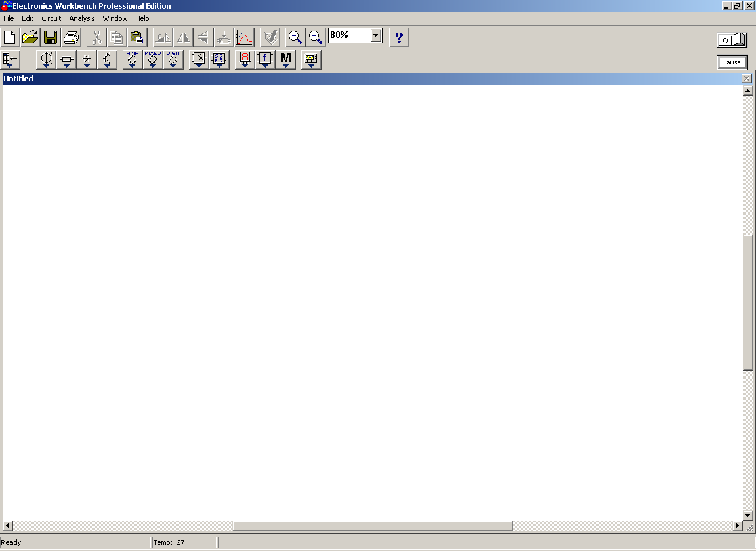Close the Untitled circuit window
This screenshot has height=551, width=756.
[x=747, y=79]
